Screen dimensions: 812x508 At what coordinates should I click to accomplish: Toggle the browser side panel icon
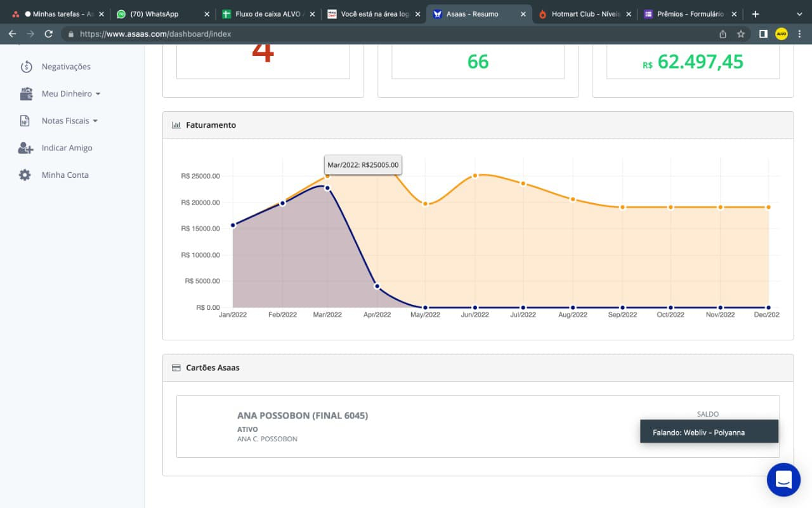pyautogui.click(x=763, y=34)
